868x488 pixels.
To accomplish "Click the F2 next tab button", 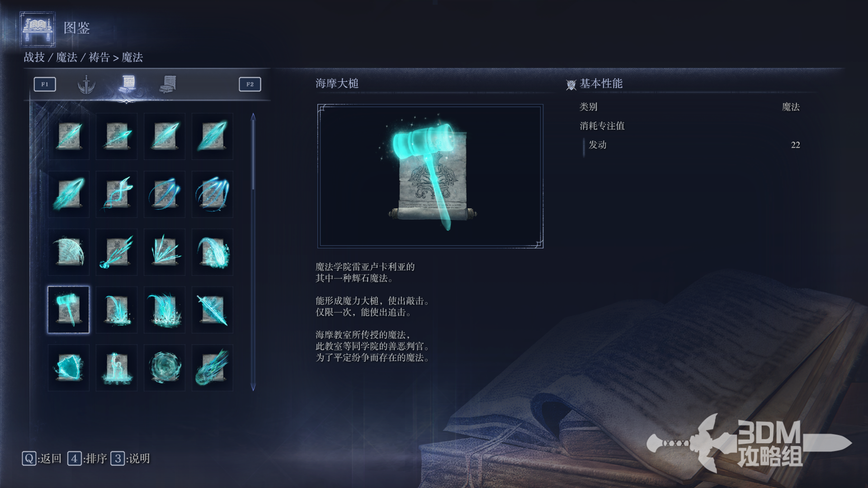I will point(250,84).
